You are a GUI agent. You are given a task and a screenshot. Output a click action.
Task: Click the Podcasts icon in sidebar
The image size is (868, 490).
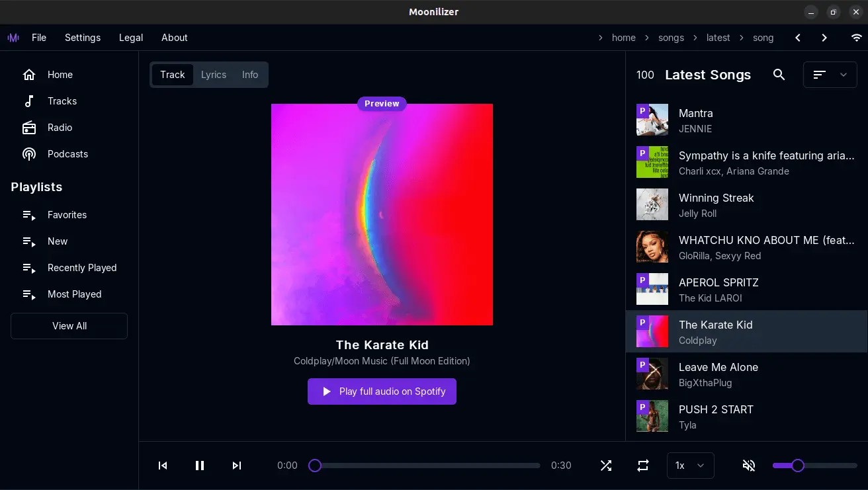click(29, 154)
